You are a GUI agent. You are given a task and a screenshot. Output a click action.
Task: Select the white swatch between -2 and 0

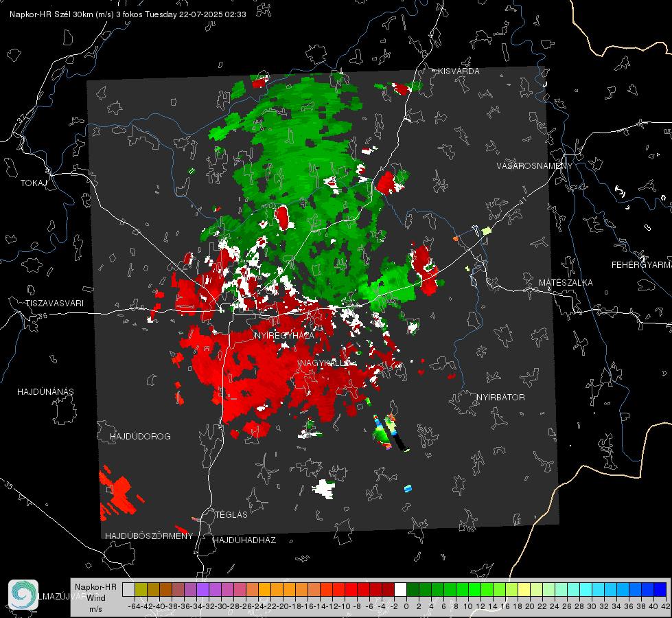click(400, 590)
